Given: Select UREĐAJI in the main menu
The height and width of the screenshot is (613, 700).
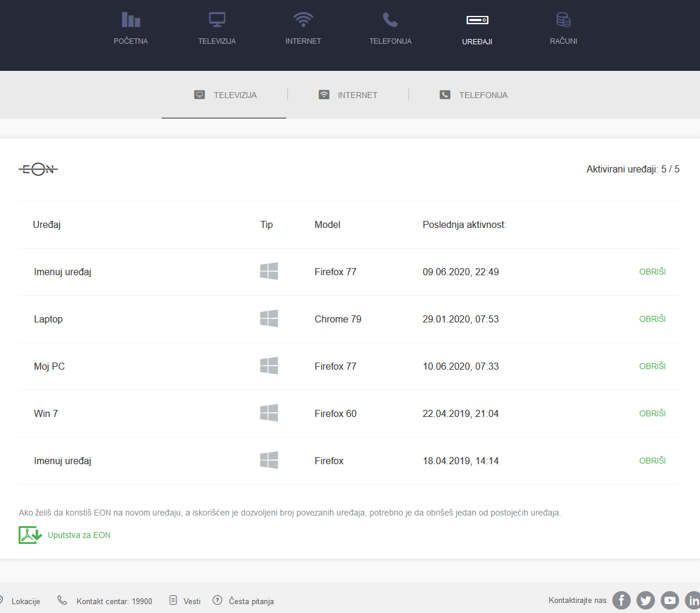Looking at the screenshot, I should (x=477, y=41).
